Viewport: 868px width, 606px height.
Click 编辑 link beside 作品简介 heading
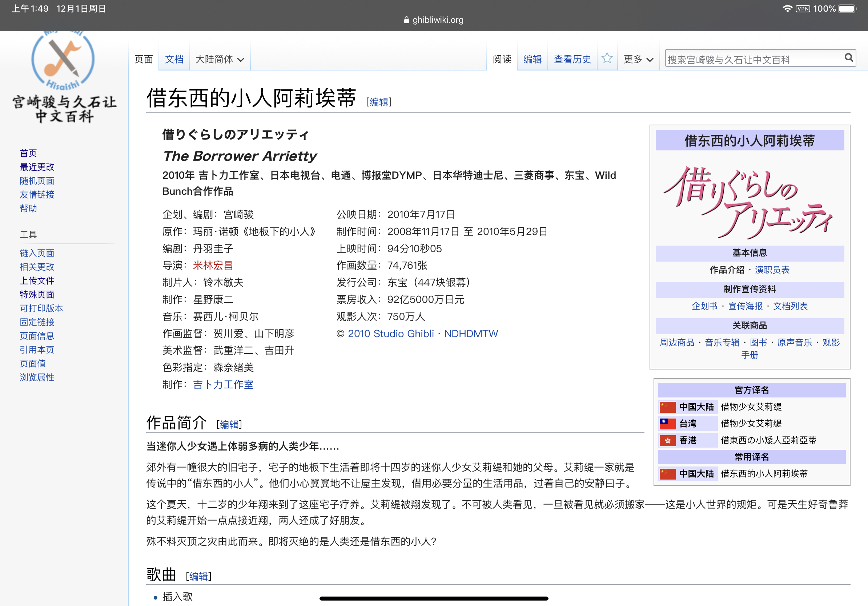(229, 425)
